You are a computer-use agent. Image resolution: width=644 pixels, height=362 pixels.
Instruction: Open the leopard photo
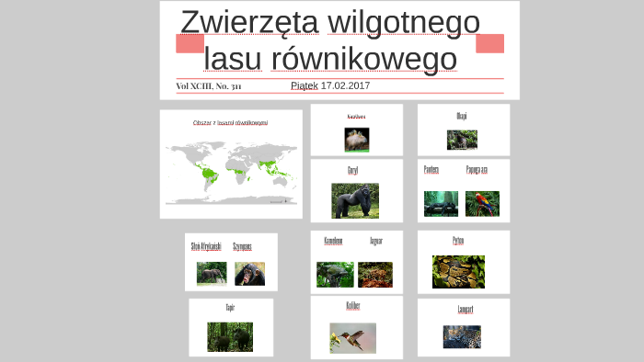(x=462, y=337)
